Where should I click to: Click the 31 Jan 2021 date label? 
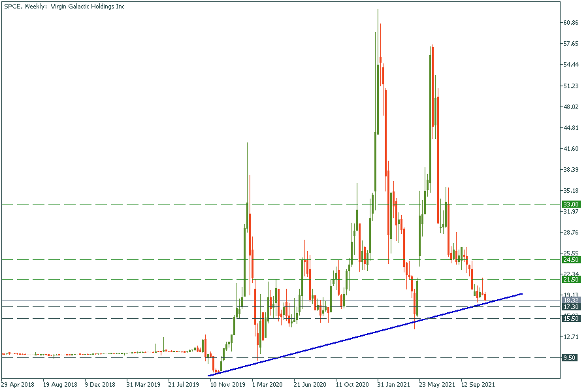pos(394,385)
